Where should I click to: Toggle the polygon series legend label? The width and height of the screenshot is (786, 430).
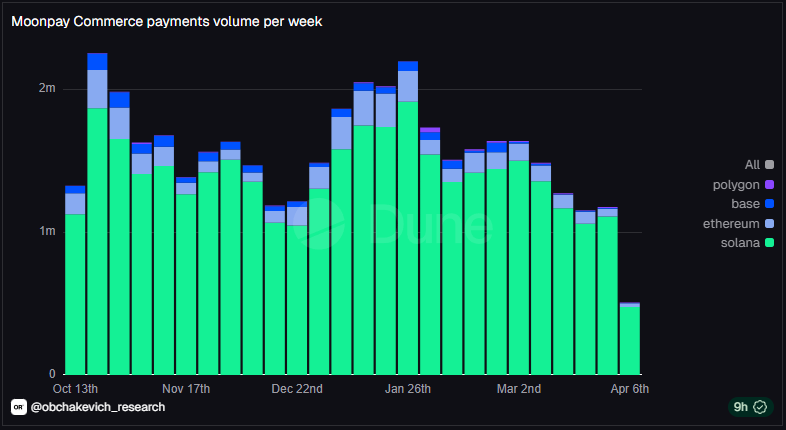(x=737, y=185)
